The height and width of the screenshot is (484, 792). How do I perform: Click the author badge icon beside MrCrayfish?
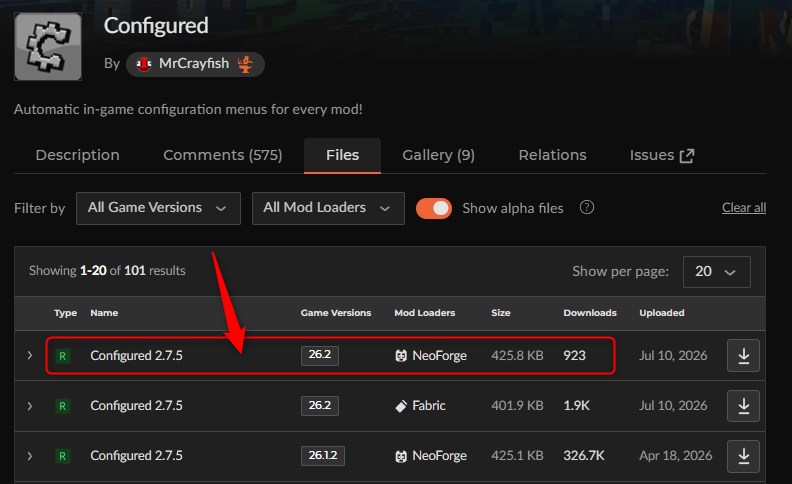click(x=245, y=64)
